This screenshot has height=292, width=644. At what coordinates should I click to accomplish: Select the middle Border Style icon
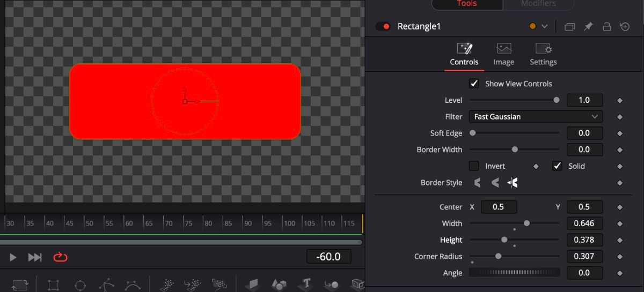pyautogui.click(x=495, y=183)
